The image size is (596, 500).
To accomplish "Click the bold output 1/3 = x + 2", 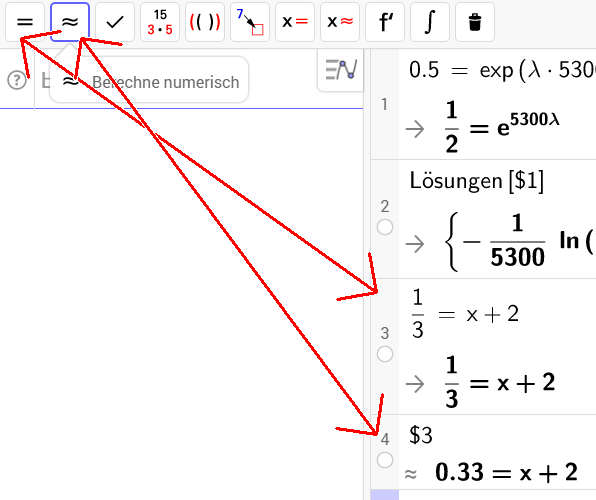I will click(x=500, y=382).
